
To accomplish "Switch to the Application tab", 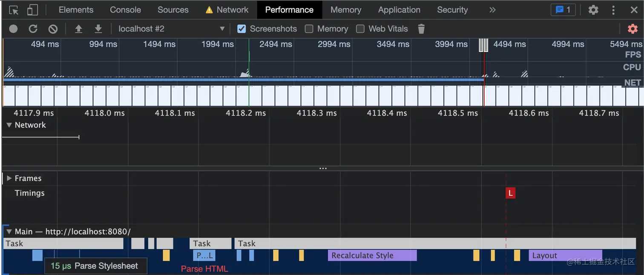I will 399,10.
